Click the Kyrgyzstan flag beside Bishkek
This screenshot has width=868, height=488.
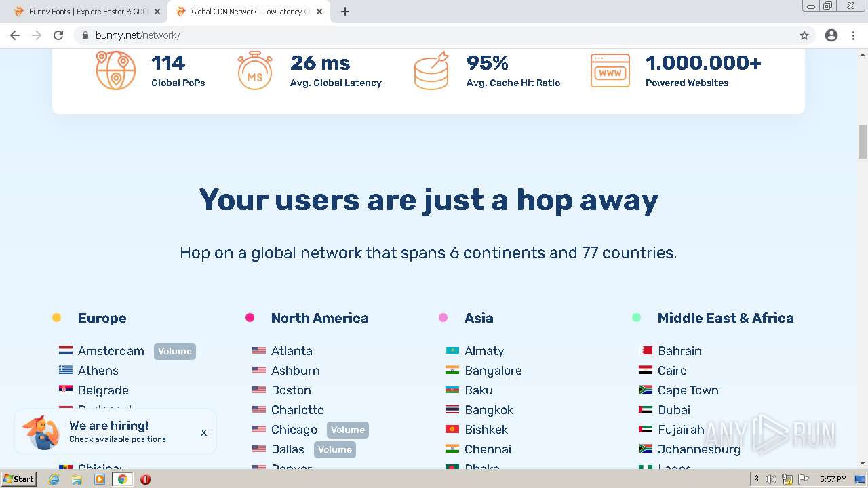pyautogui.click(x=452, y=430)
